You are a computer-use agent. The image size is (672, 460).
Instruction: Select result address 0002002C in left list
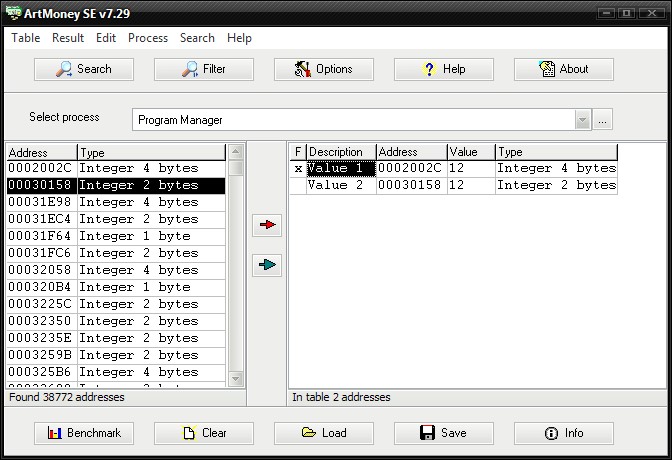pyautogui.click(x=40, y=168)
